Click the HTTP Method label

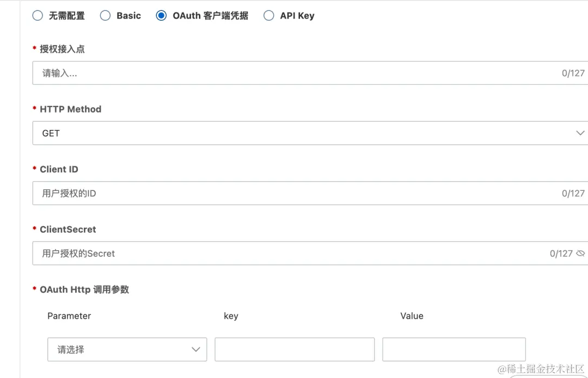(x=70, y=109)
